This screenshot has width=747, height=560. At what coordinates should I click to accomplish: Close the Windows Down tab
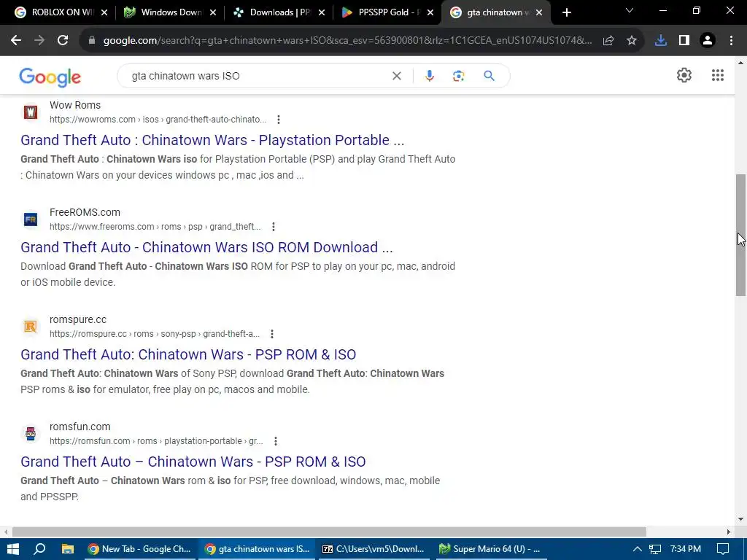[x=214, y=12]
